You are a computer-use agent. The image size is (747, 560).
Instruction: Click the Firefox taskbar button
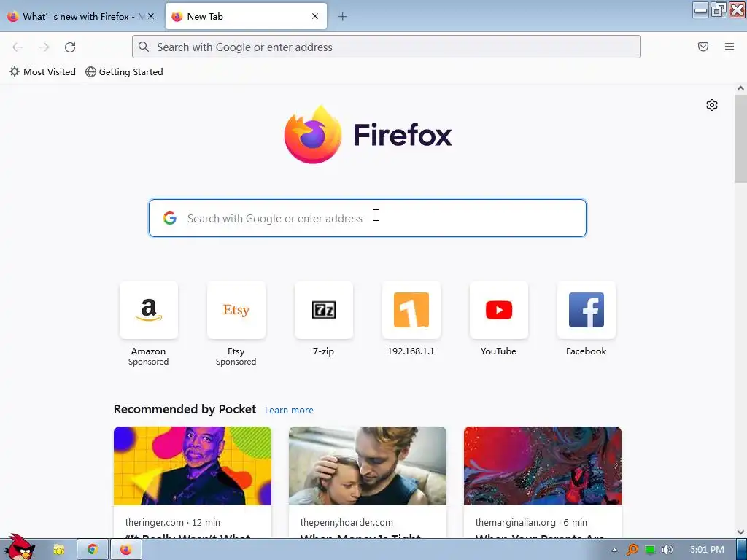[x=125, y=550]
